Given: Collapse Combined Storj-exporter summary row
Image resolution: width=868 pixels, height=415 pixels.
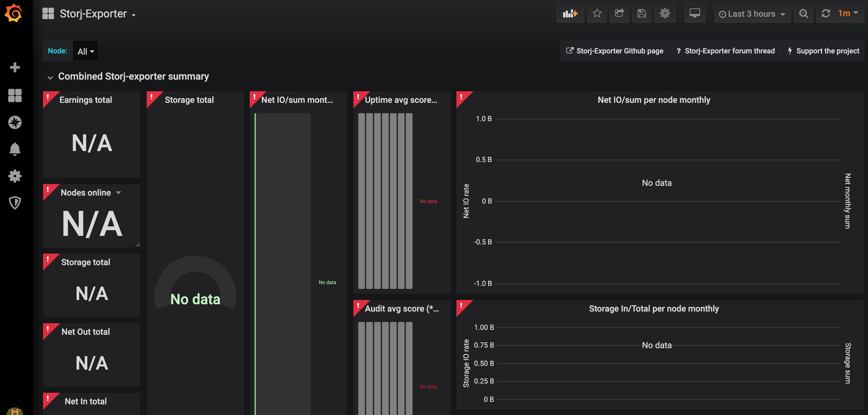Looking at the screenshot, I should pos(50,77).
